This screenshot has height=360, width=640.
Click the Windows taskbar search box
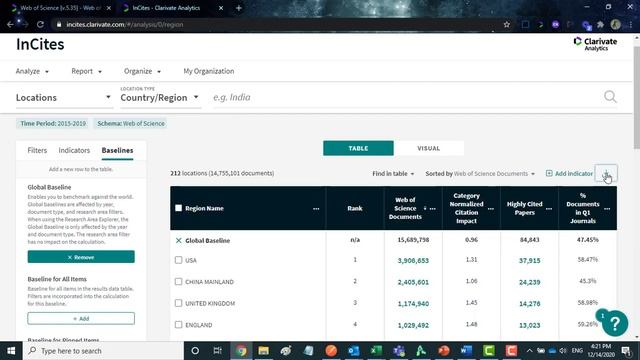[104, 351]
